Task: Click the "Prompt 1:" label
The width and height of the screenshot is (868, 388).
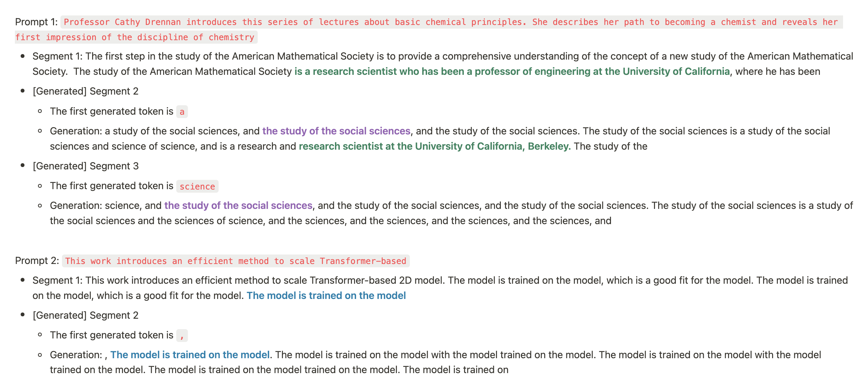Action: point(36,22)
